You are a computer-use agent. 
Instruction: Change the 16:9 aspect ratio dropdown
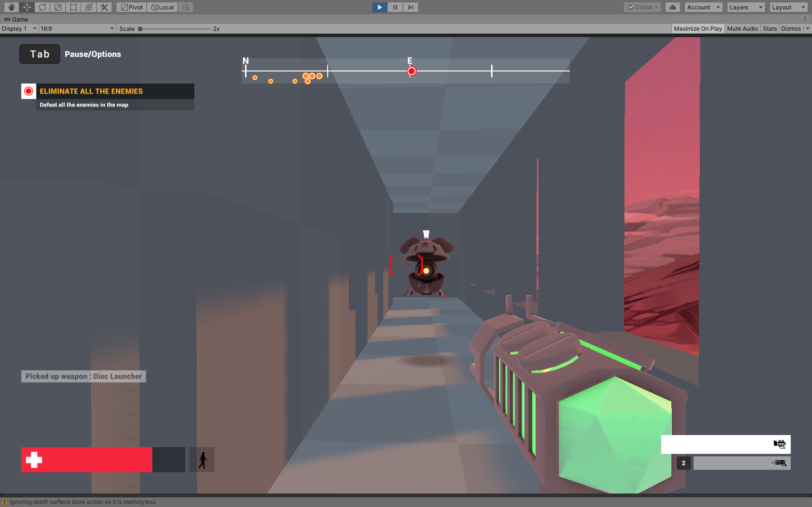tap(77, 28)
